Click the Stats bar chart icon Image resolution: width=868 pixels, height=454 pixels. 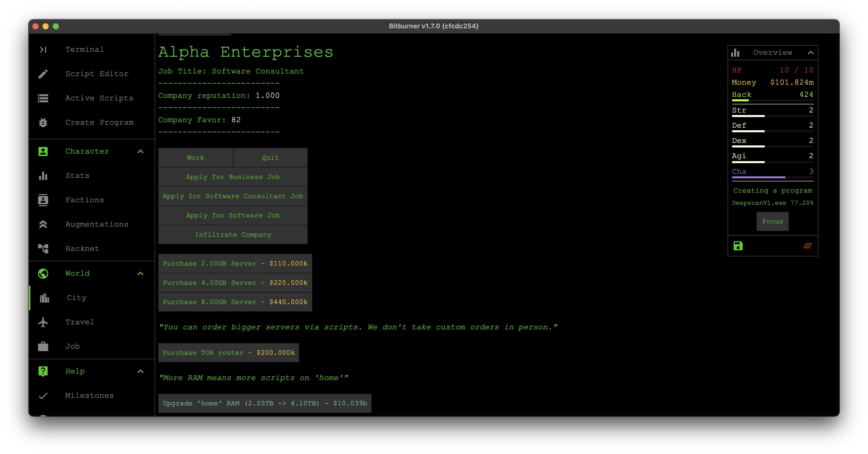(43, 176)
